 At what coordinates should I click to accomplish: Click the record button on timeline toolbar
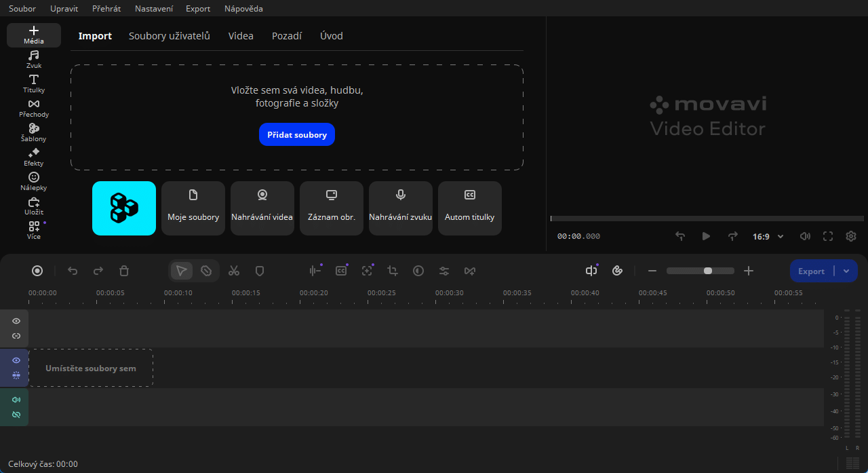pyautogui.click(x=37, y=271)
